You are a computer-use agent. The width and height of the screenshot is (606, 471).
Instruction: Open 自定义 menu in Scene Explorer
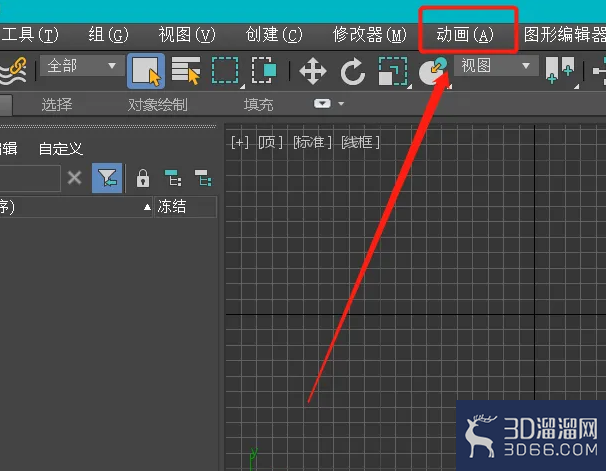coord(61,149)
